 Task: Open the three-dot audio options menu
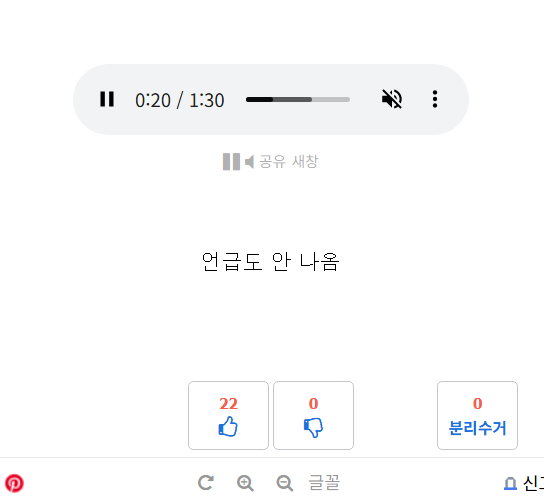[x=435, y=99]
